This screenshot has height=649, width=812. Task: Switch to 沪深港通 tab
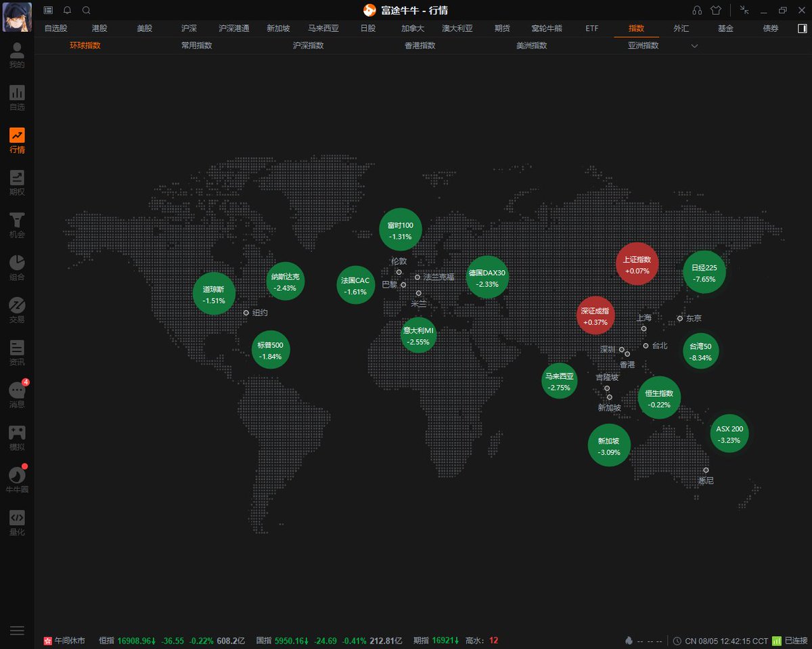pos(234,28)
